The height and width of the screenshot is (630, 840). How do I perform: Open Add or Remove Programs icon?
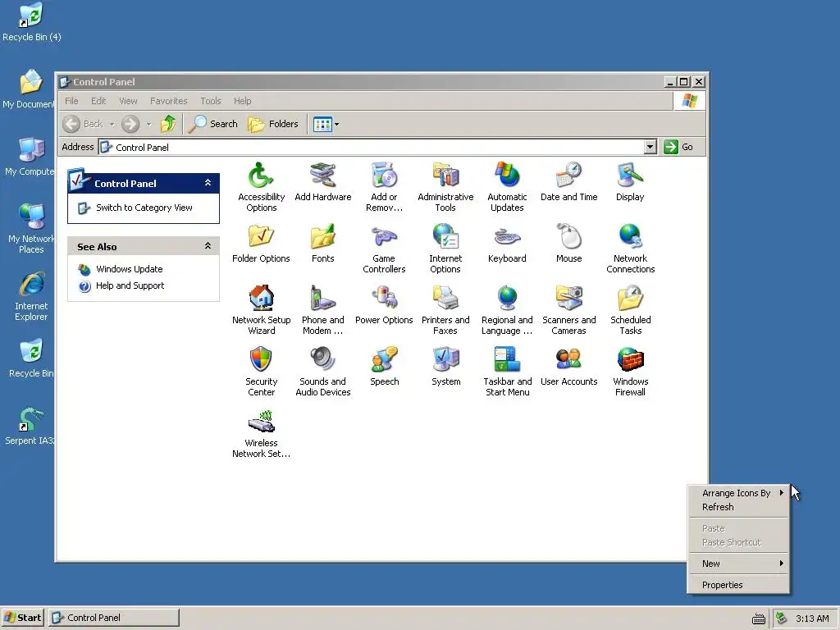pos(384,187)
